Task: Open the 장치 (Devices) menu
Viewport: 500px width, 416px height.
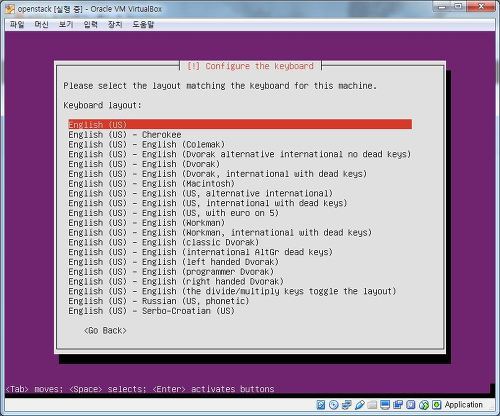Action: tap(115, 24)
